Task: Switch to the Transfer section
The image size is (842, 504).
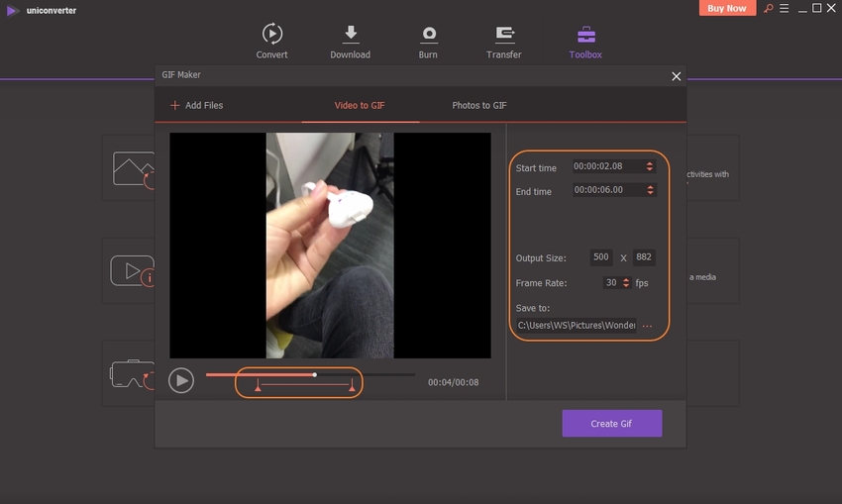Action: 503,41
